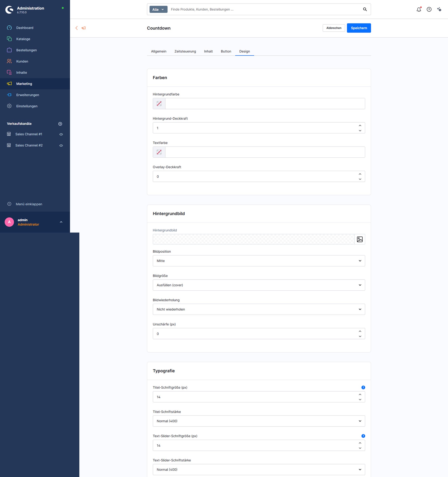448x477 pixels.
Task: Go back with the left chevron
Action: pos(76,28)
